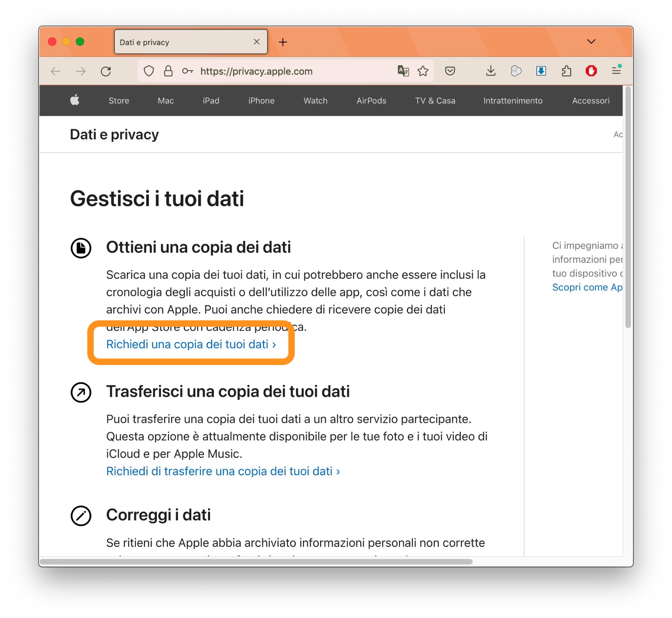Open the Firefox hamburger application menu

(616, 71)
